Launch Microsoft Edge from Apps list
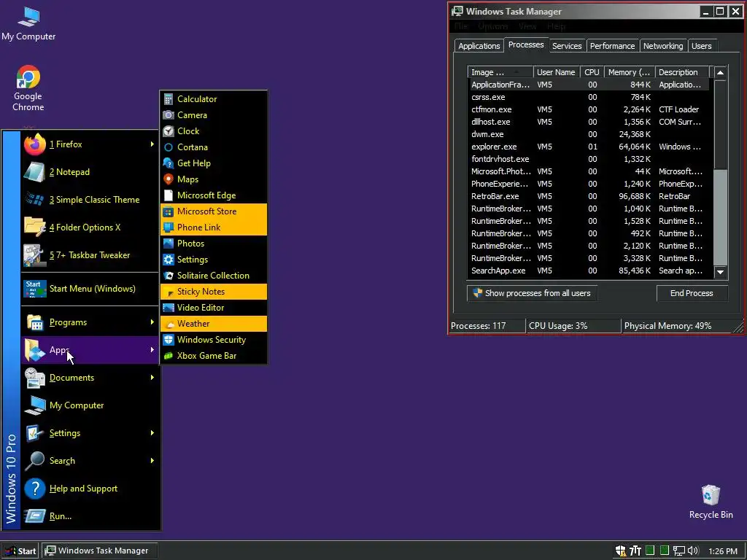 tap(214, 195)
